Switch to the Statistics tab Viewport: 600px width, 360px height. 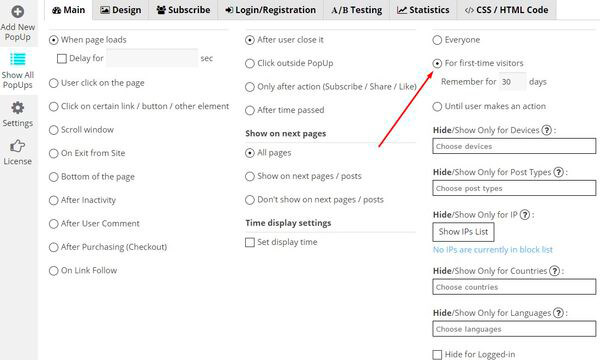click(x=423, y=10)
